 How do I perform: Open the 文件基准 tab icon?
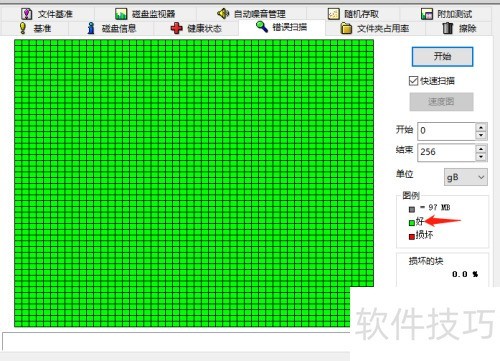[27, 14]
